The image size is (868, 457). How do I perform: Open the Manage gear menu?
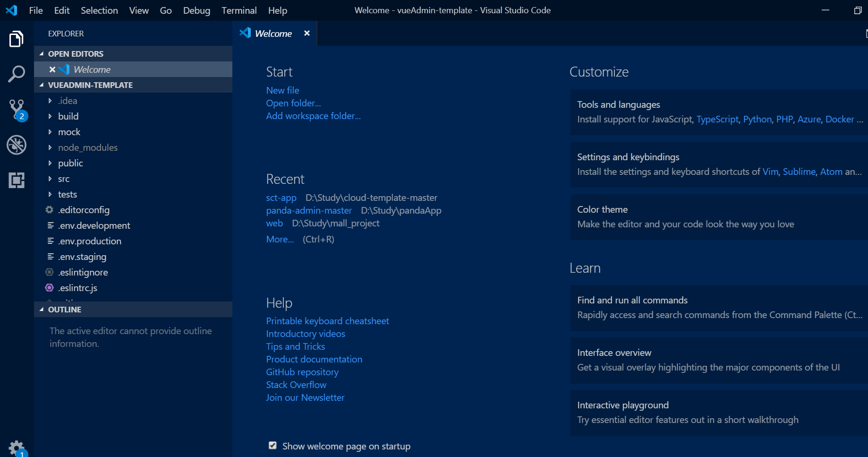17,448
